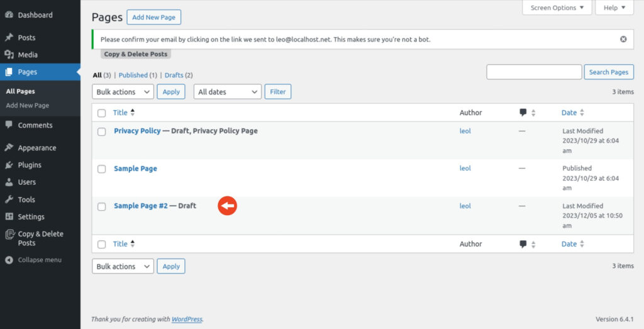Click the WordPress footer link
644x329 pixels.
pyautogui.click(x=187, y=319)
